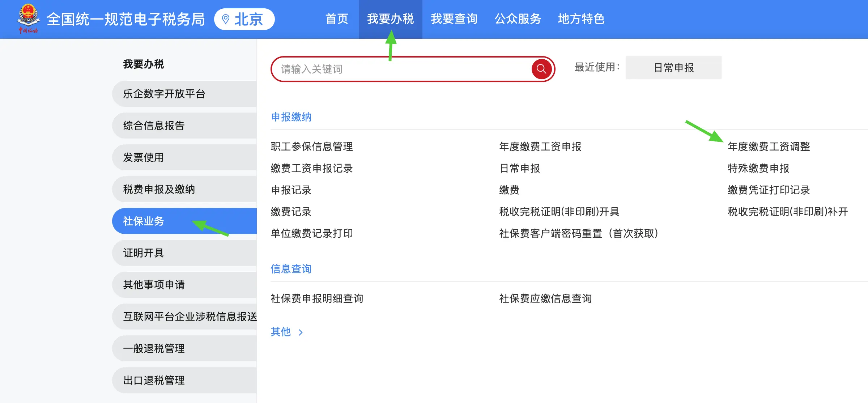Open the 地方特色 tab

point(581,19)
